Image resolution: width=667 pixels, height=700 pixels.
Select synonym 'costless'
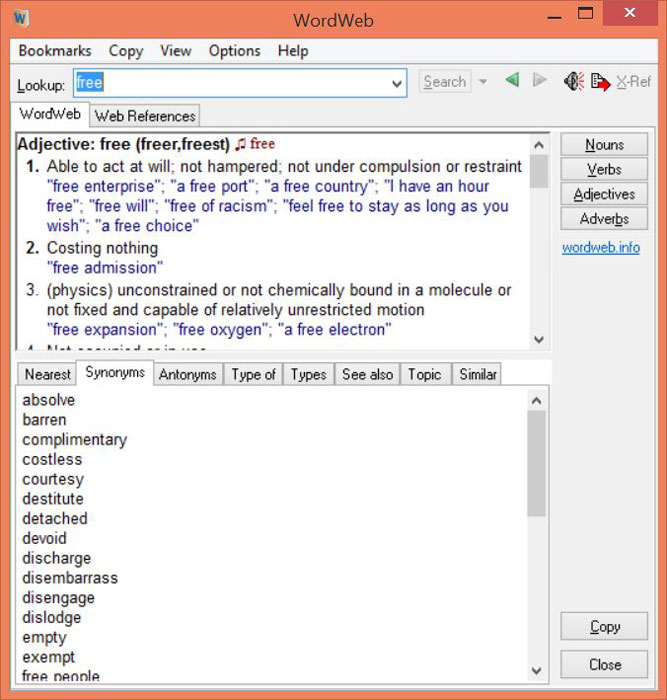click(52, 459)
